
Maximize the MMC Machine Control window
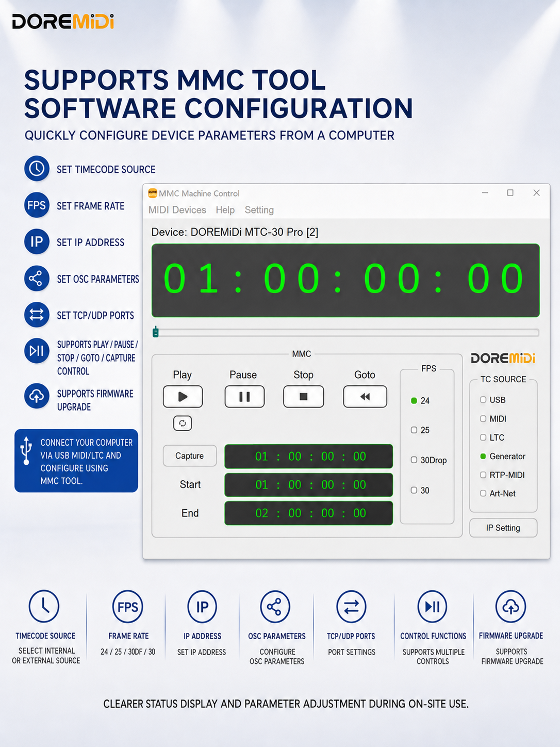(x=510, y=193)
